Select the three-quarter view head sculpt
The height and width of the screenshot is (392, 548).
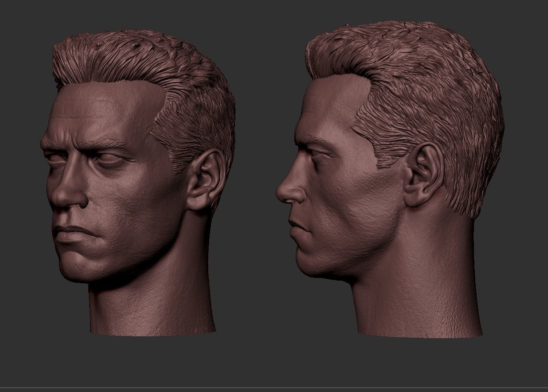138,183
